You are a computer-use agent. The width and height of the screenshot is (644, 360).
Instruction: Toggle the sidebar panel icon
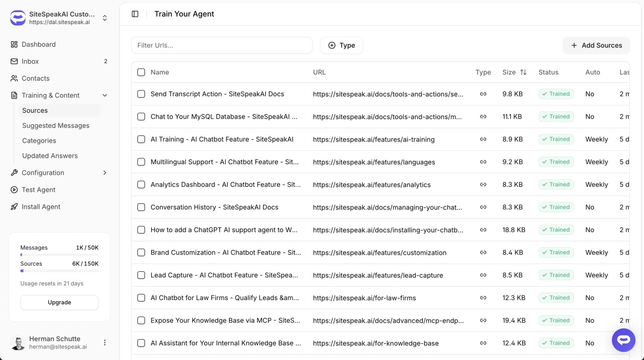135,14
